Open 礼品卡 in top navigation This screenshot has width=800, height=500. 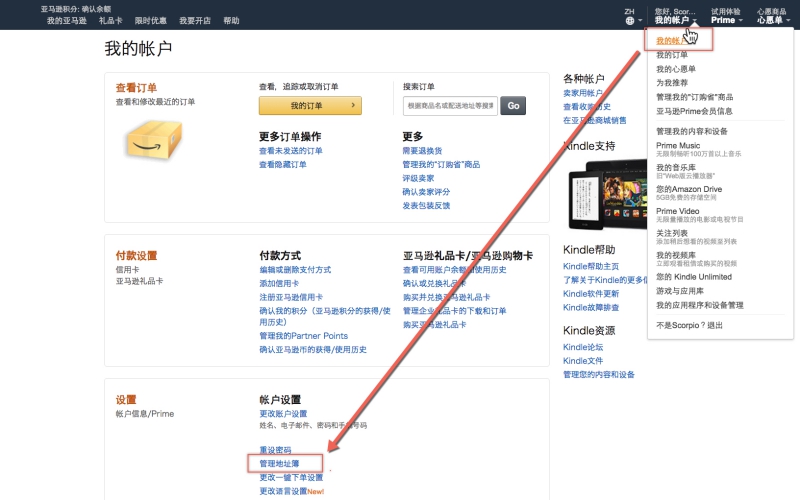111,20
